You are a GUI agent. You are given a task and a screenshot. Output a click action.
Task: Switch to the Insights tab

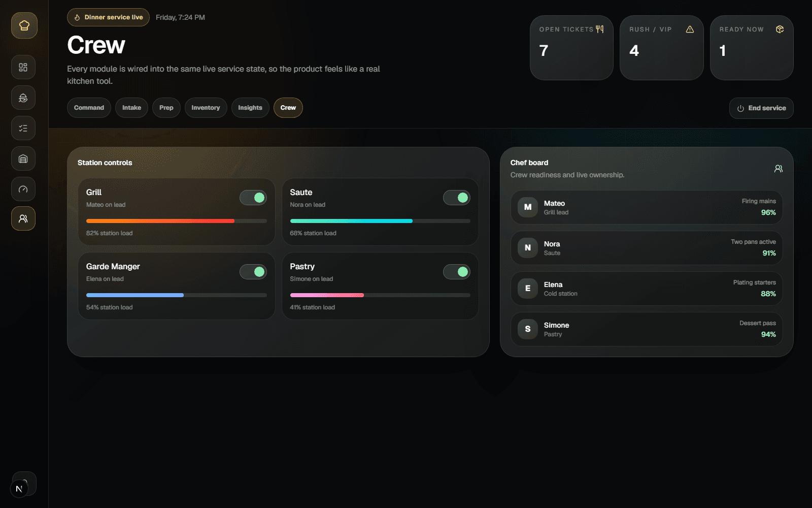coord(250,108)
